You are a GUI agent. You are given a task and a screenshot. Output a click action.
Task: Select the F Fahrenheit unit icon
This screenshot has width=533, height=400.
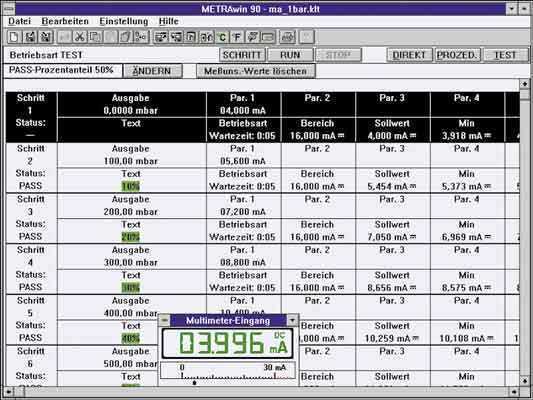coord(237,37)
